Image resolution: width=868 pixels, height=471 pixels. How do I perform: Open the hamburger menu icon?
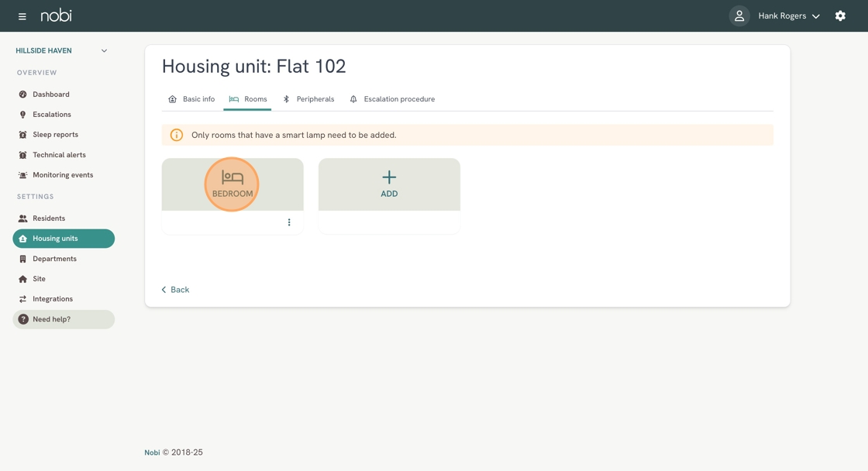point(22,16)
